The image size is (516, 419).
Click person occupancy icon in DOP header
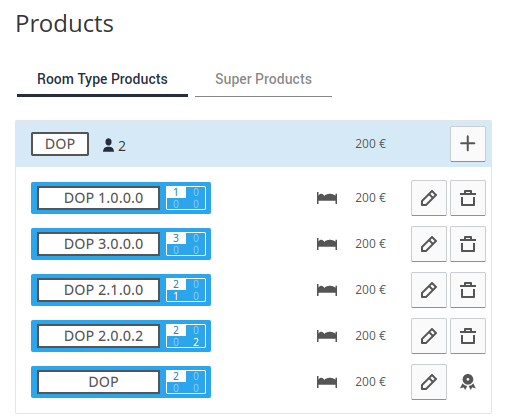coord(108,145)
